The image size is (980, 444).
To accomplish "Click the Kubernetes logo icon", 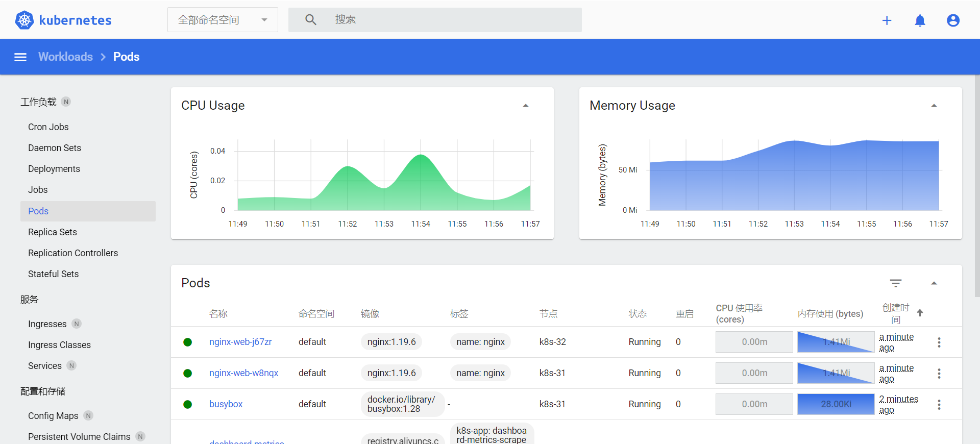I will (24, 20).
